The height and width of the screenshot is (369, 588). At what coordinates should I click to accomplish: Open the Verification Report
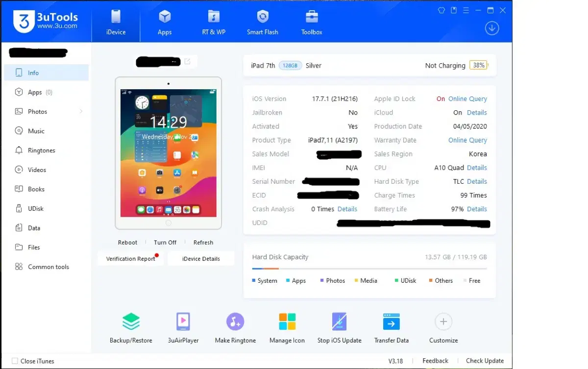(x=131, y=259)
